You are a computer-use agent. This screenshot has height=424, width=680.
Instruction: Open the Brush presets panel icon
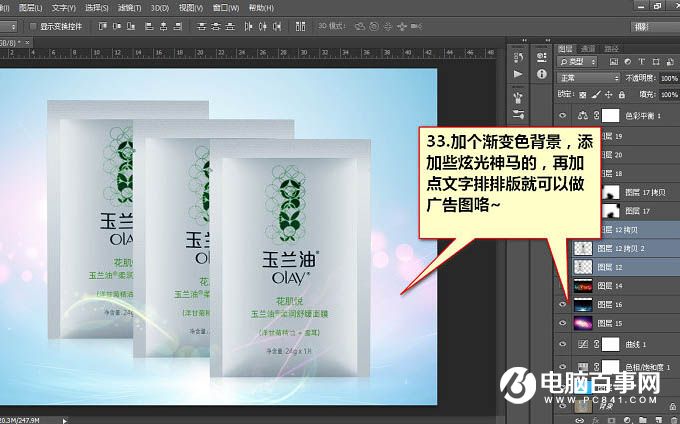(x=518, y=98)
